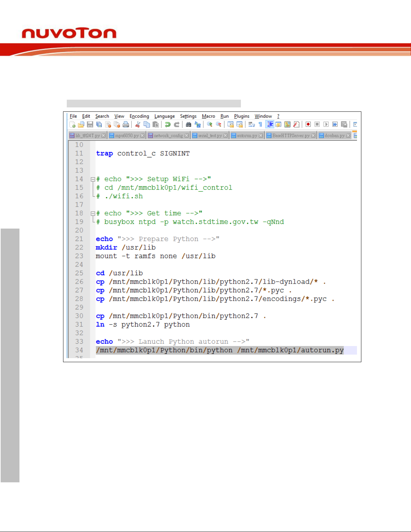Viewport: 411px width, 532px height.
Task: Click the Zoom In magnifier icon
Action: coord(210,125)
